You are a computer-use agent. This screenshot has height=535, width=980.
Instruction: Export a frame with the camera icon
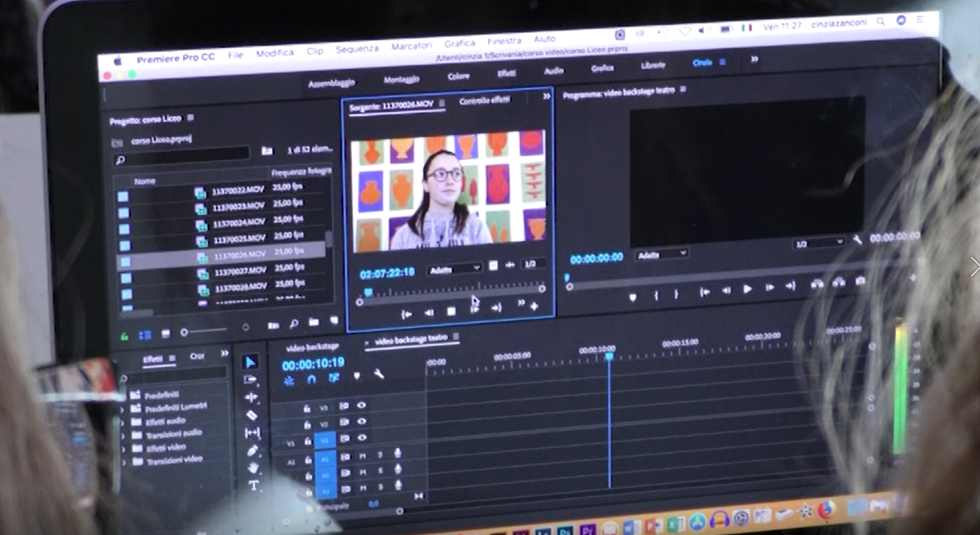pos(861,282)
